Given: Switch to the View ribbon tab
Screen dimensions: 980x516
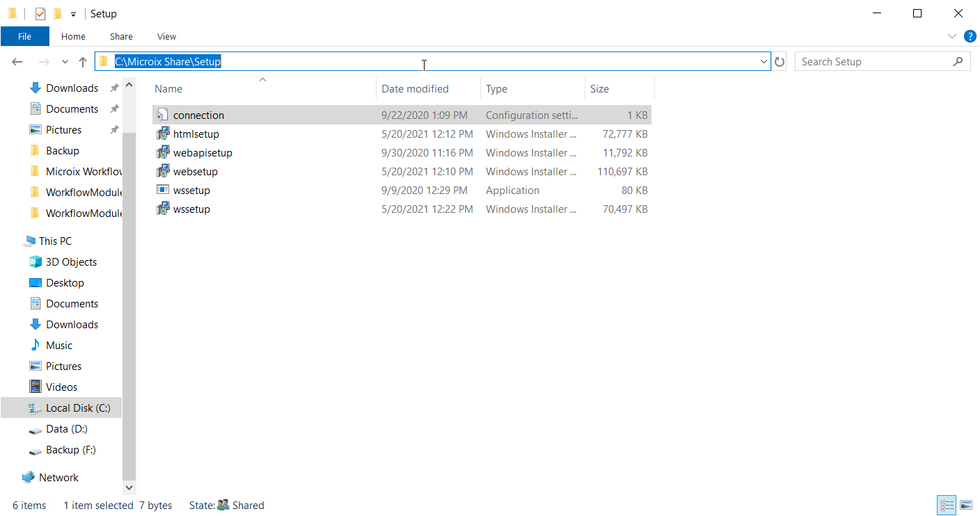Looking at the screenshot, I should [166, 36].
